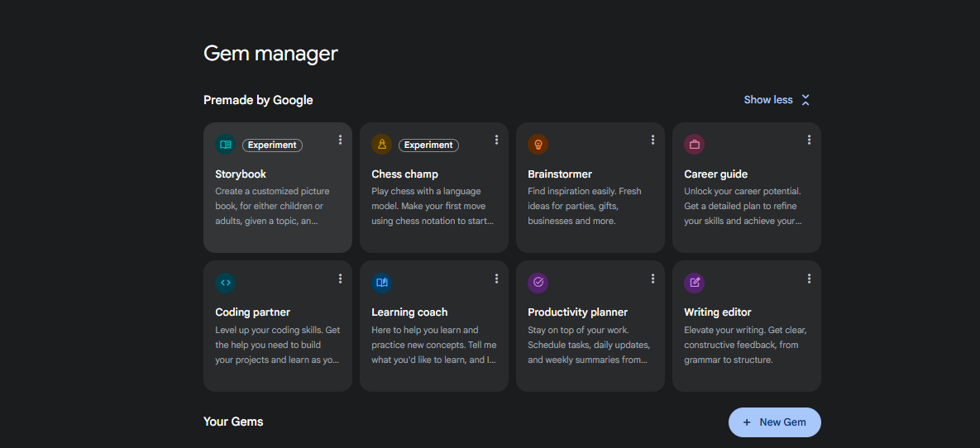Create a gem with New Gem button
This screenshot has width=980, height=448.
774,422
